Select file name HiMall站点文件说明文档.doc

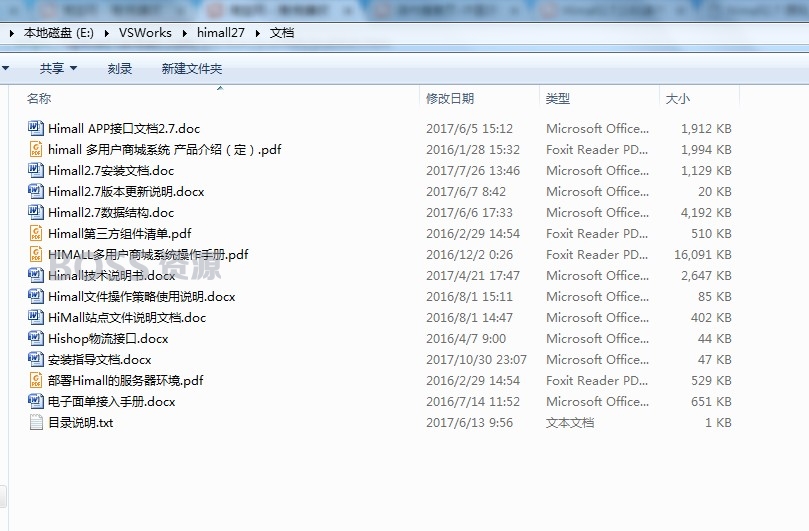pyautogui.click(x=127, y=317)
